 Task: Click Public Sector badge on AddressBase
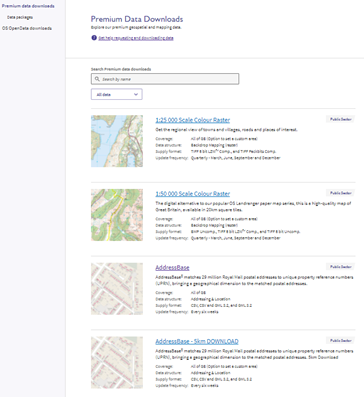(x=341, y=267)
